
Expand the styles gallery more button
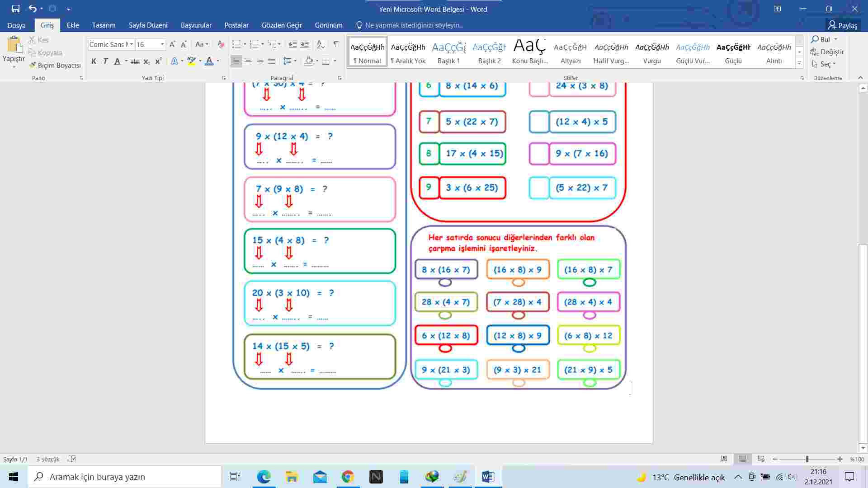(799, 63)
